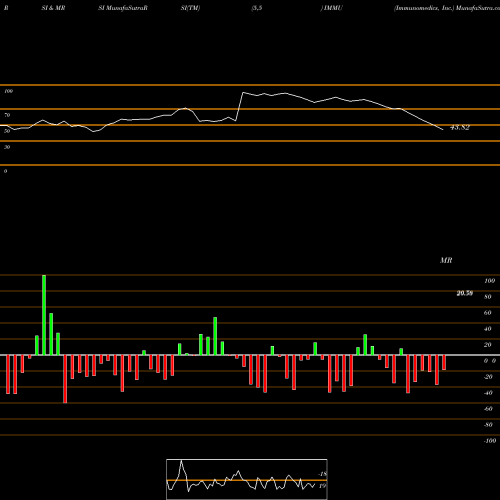Open the mini overview chart thumbnail
This screenshot has width=500, height=500.
[x=247, y=479]
